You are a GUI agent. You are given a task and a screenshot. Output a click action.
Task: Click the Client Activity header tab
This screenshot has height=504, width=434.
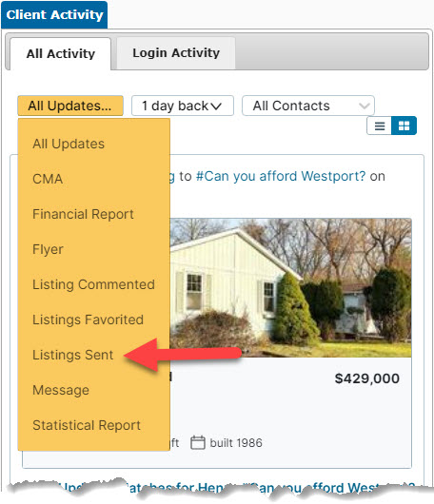click(54, 15)
